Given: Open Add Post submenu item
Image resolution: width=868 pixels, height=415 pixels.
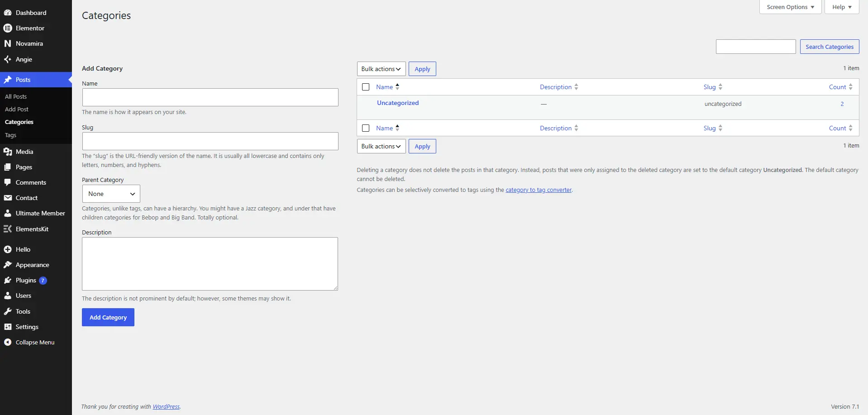Looking at the screenshot, I should tap(17, 109).
